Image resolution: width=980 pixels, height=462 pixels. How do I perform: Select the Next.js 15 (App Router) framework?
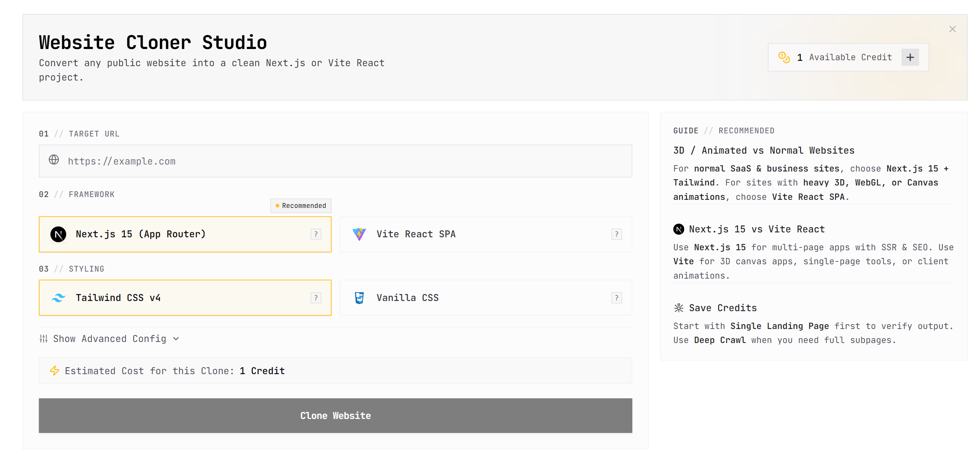pos(185,234)
